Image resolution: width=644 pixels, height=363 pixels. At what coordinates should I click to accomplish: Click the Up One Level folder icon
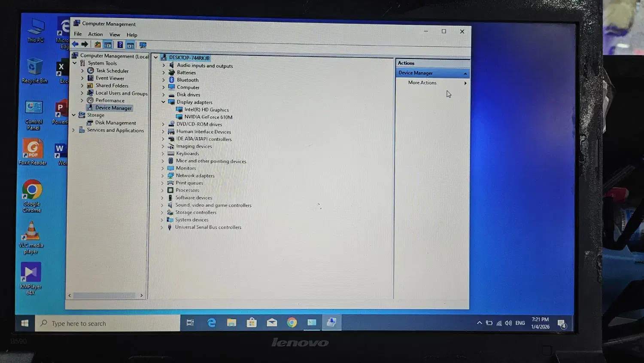[97, 45]
